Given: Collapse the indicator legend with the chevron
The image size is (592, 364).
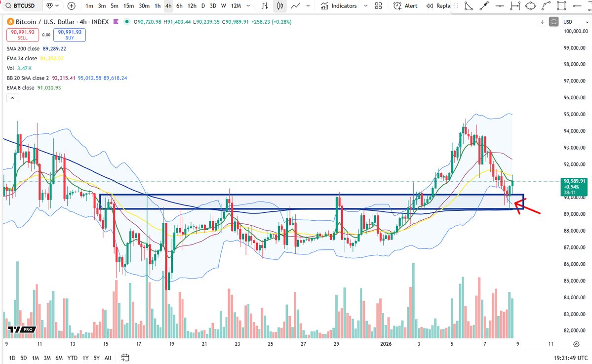Looking at the screenshot, I should click(12, 98).
